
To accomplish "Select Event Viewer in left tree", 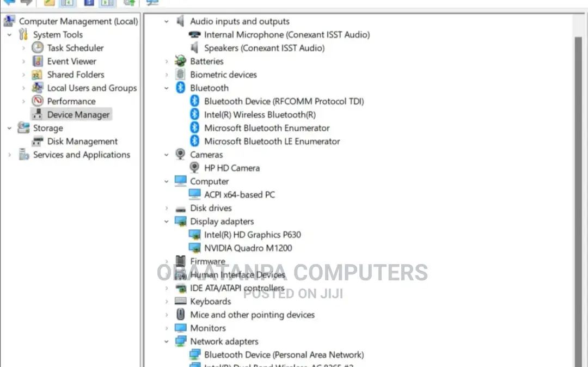I will (x=72, y=61).
